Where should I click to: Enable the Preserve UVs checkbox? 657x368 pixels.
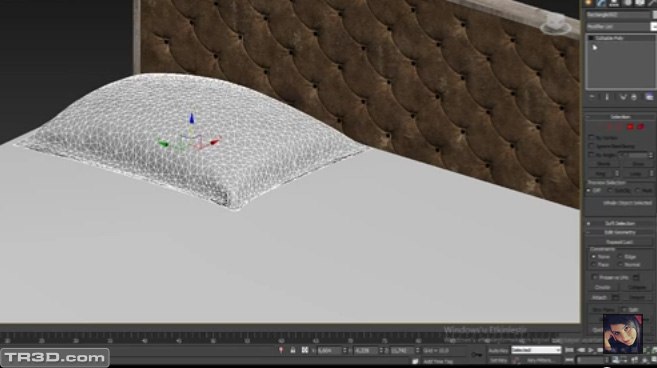click(x=595, y=277)
